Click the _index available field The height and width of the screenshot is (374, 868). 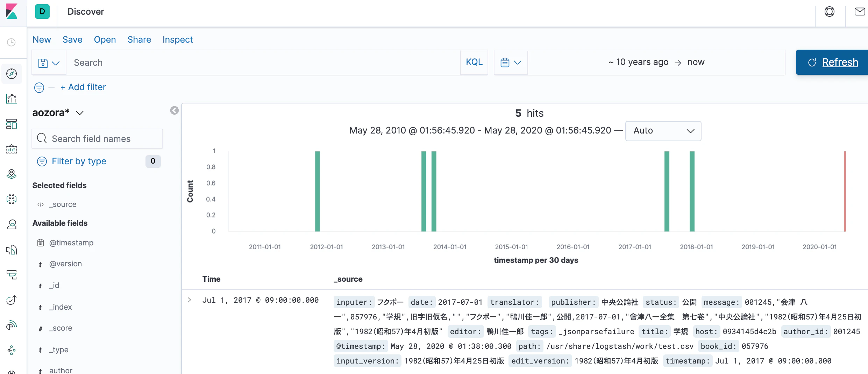point(61,307)
